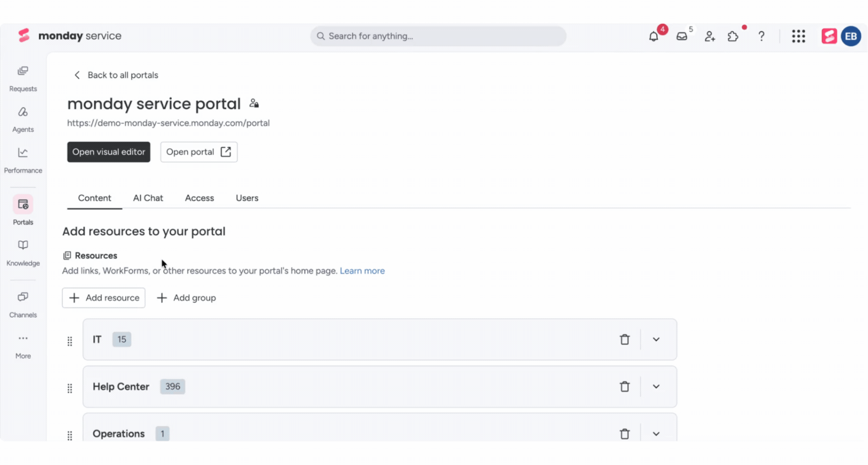Go to Requests in the sidebar
The image size is (868, 465).
tap(23, 79)
